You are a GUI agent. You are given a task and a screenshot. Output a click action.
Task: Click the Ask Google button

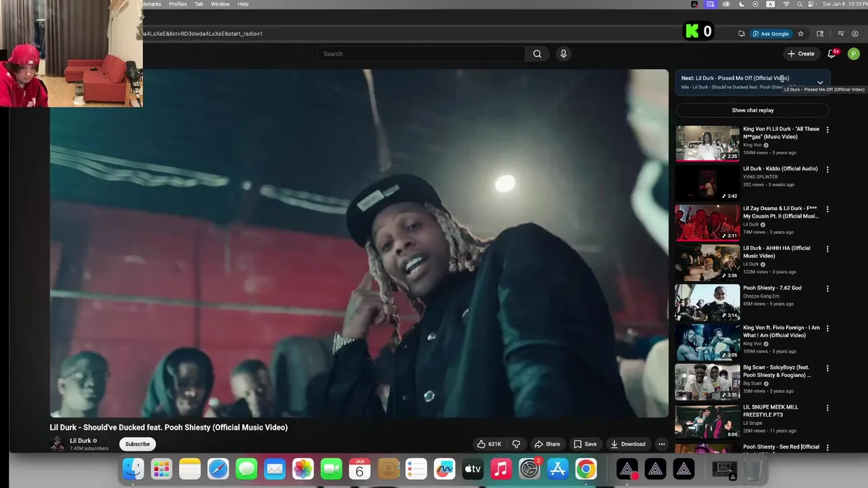[770, 33]
